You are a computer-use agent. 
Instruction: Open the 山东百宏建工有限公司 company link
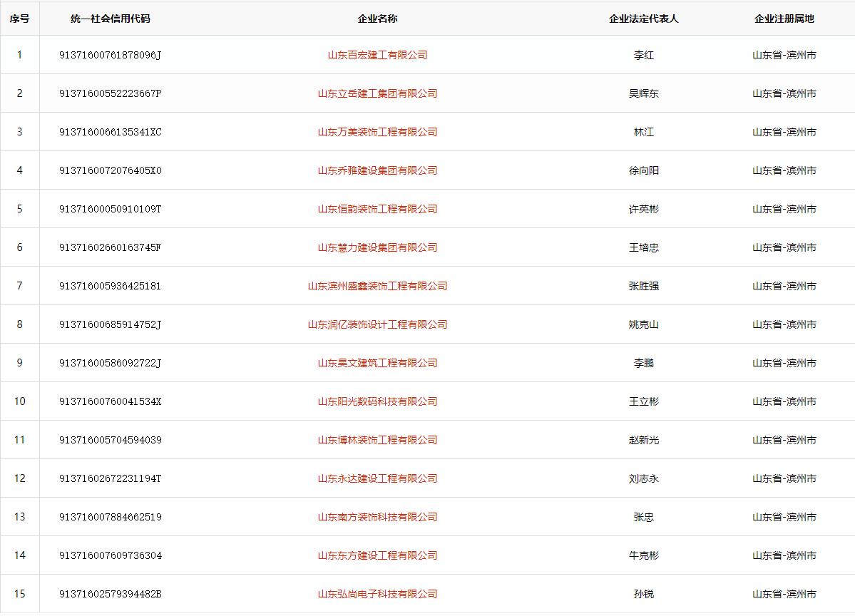tap(377, 55)
